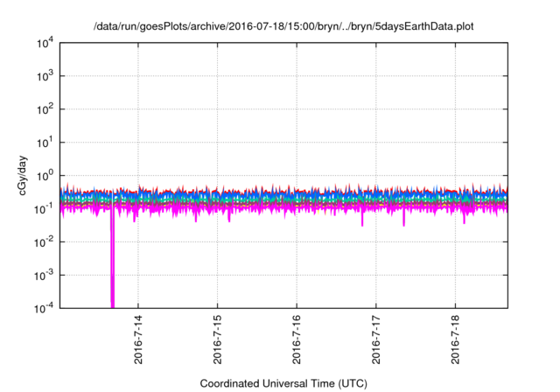Screen dimensions: 560x392
Task: Select the 2016-7-14 x-axis date label
Action: (x=138, y=339)
